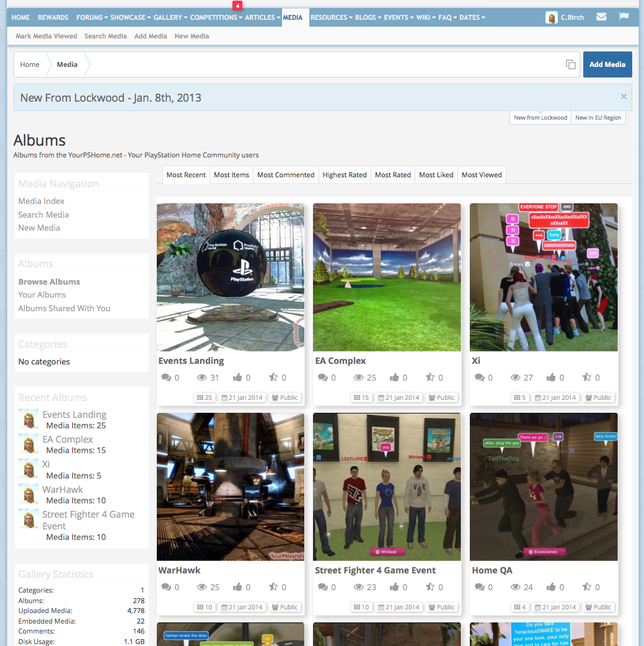
Task: Click the red notification badge showing 4
Action: (237, 6)
